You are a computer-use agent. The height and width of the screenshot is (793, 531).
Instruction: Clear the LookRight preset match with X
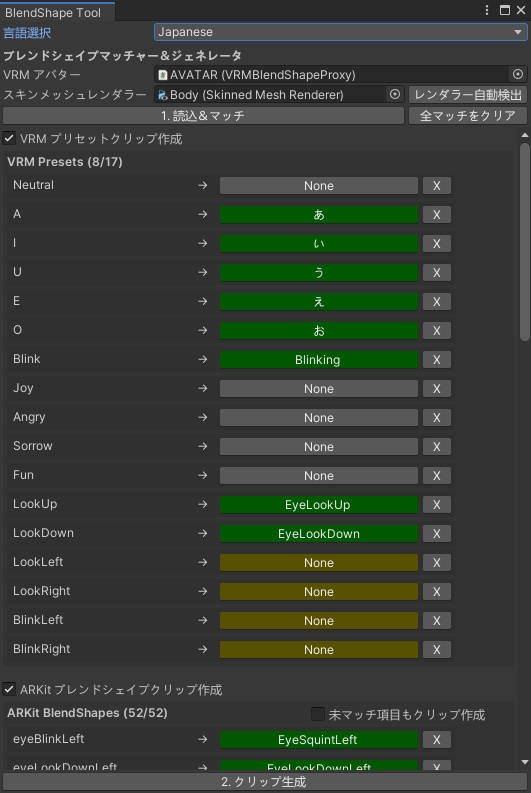coord(436,592)
